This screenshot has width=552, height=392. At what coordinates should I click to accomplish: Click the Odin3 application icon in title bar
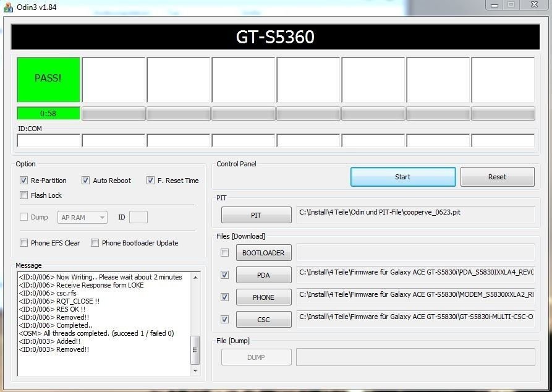click(8, 7)
